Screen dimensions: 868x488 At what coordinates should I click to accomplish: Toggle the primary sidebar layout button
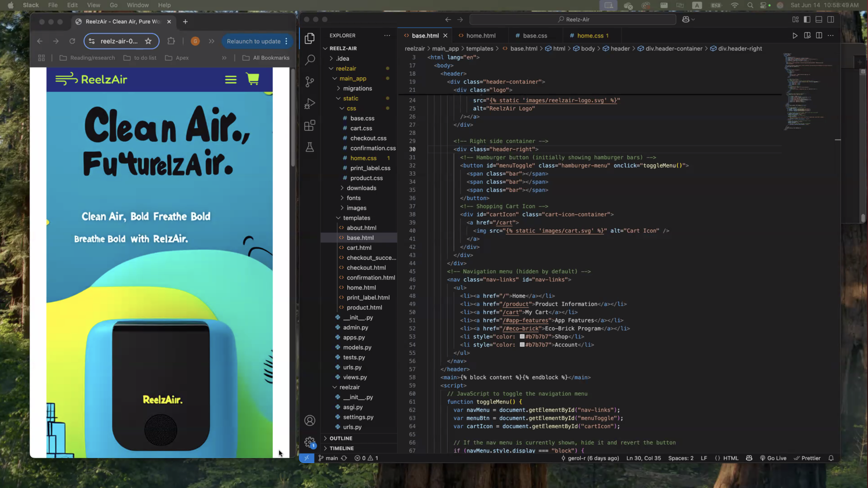pos(807,19)
